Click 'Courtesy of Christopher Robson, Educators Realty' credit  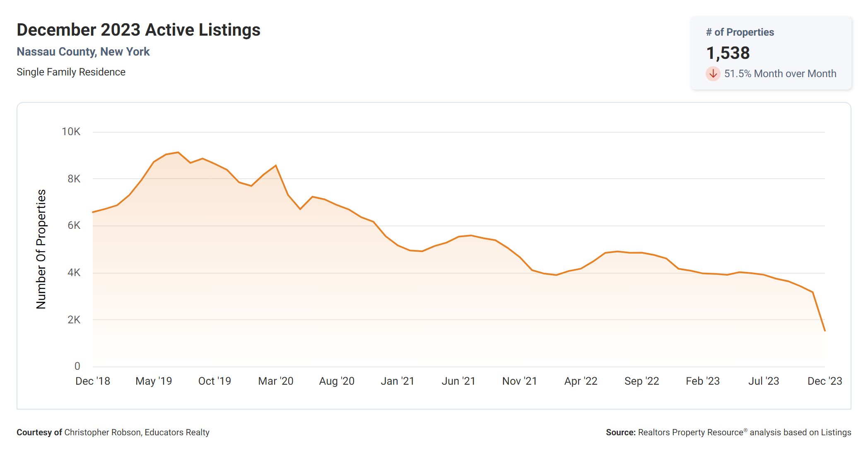(113, 432)
